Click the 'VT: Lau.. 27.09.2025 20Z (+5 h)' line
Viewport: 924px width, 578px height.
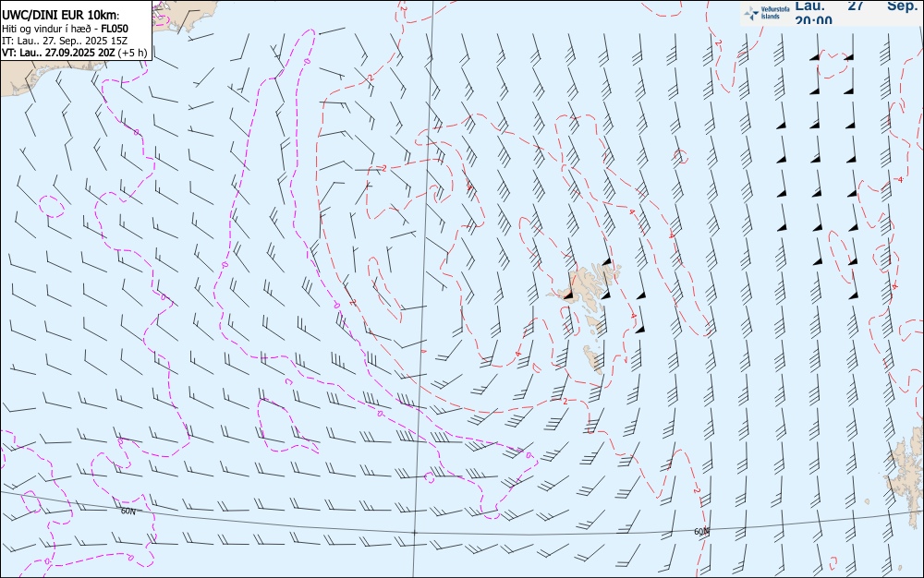(74, 53)
